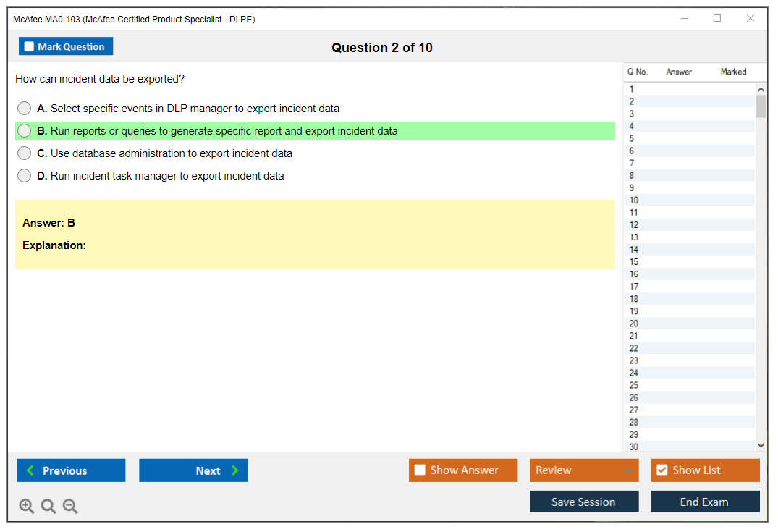This screenshot has height=532, width=778.
Task: Pick option D incident task manager
Action: 25,176
